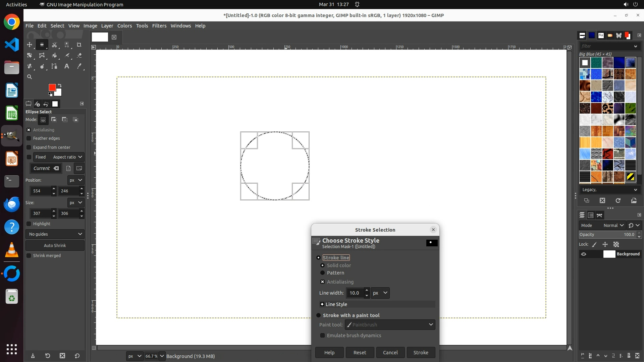The width and height of the screenshot is (644, 362).
Task: Select the Text tool
Action: [x=67, y=66]
